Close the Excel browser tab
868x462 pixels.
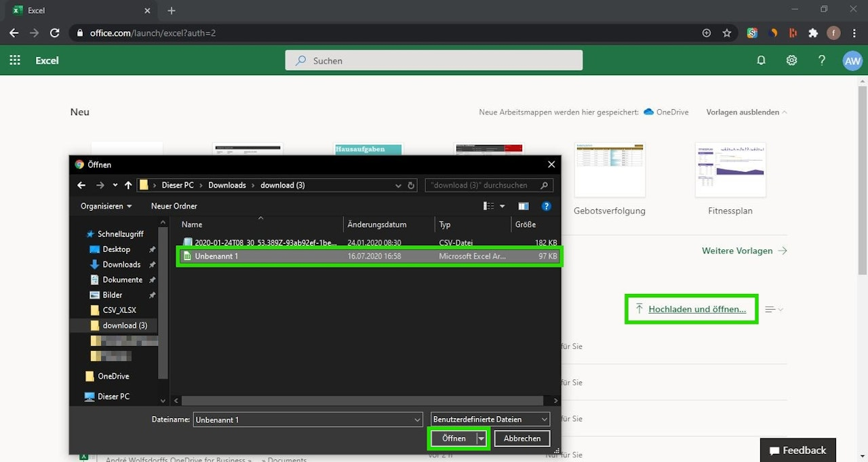point(148,11)
